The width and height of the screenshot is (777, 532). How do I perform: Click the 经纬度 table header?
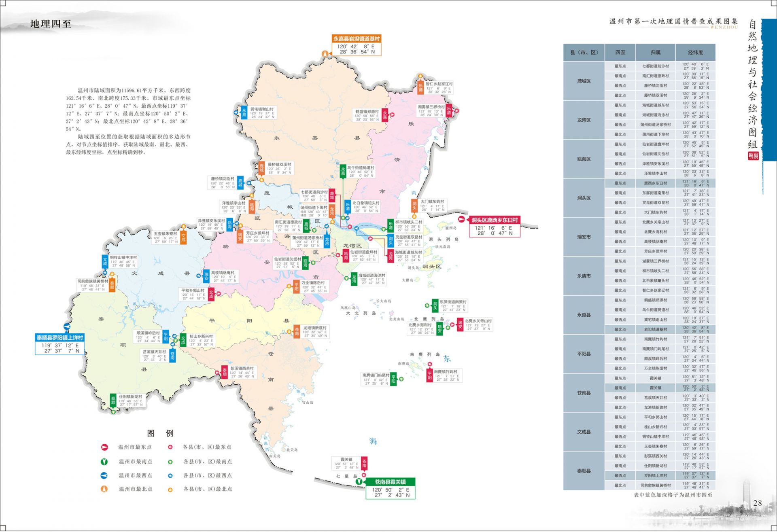[x=695, y=53]
